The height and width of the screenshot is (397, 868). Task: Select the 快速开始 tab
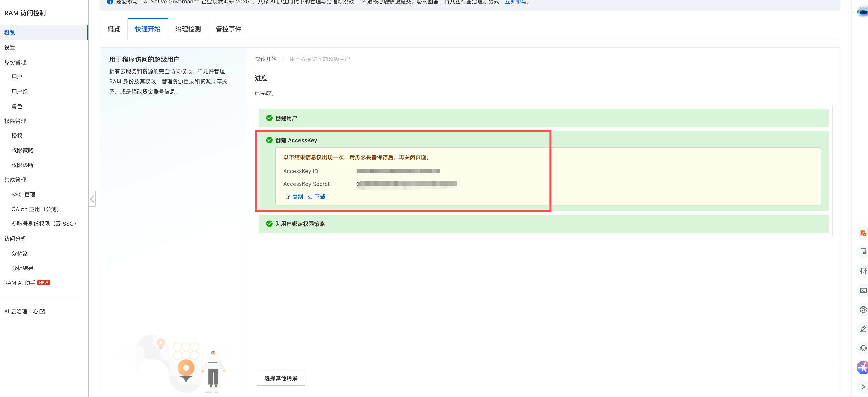tap(148, 29)
